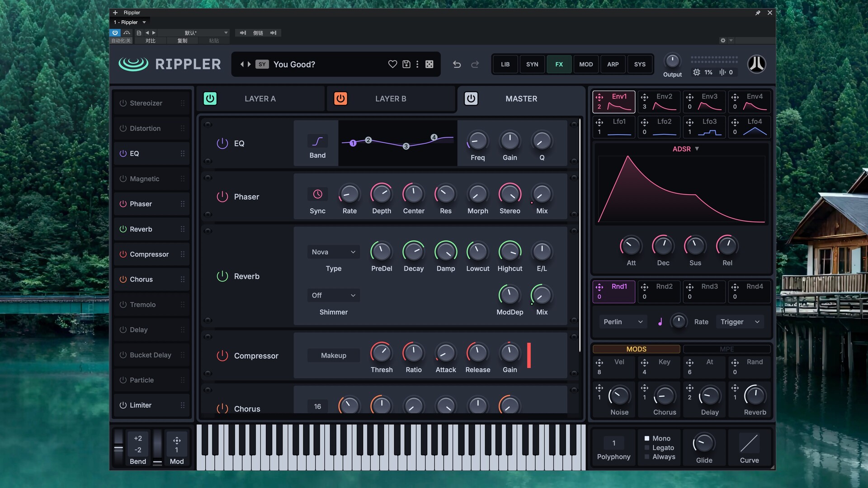Randomize the preset with the dice icon
Image resolution: width=868 pixels, height=488 pixels.
(429, 64)
